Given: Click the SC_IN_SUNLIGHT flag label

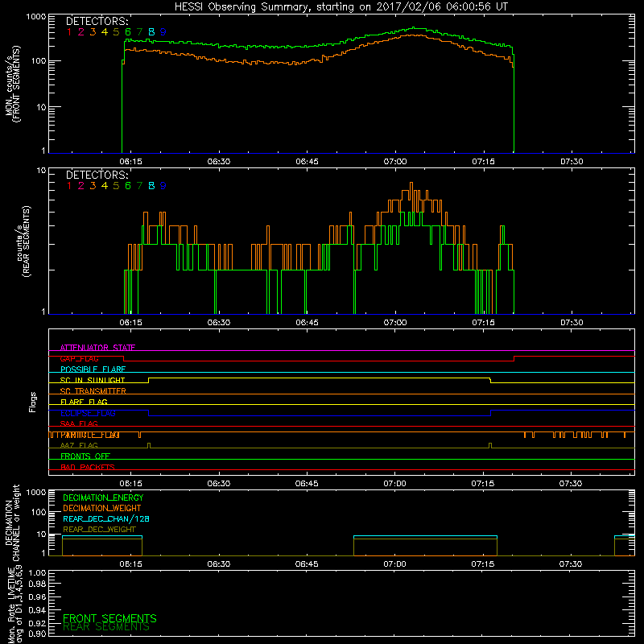Looking at the screenshot, I should 93,380.
